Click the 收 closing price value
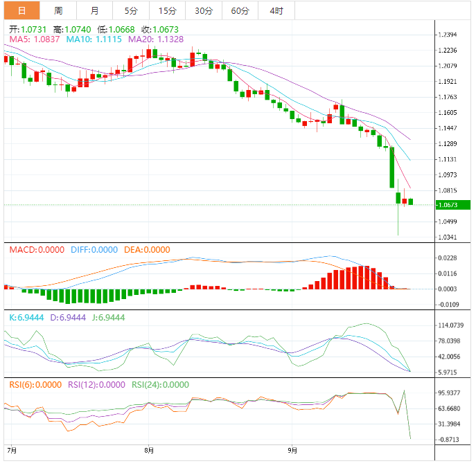The image size is (476, 468). 150,29
